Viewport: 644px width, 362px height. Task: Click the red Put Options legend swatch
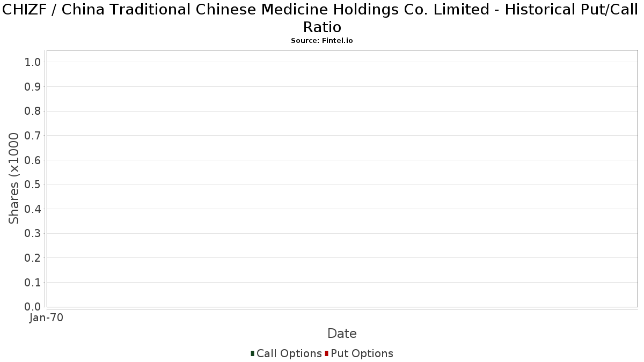coord(326,353)
